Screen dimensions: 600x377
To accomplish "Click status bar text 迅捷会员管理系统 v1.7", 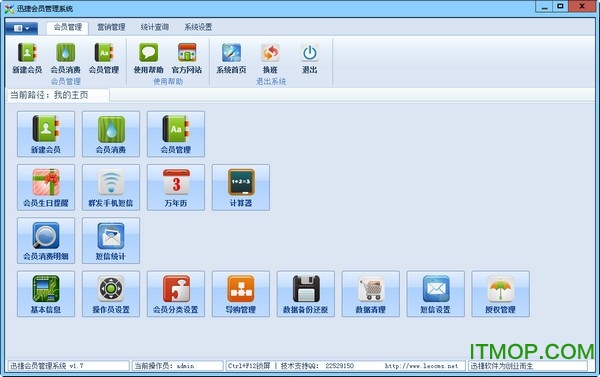I will click(47, 366).
